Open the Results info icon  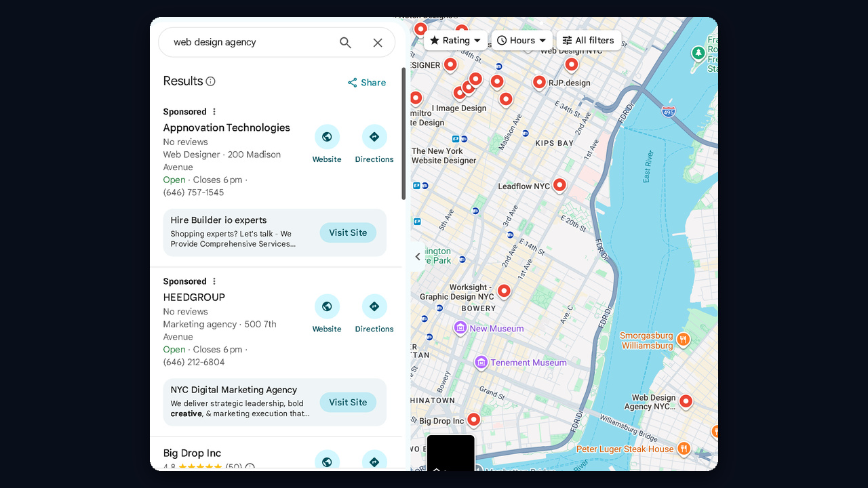tap(210, 81)
